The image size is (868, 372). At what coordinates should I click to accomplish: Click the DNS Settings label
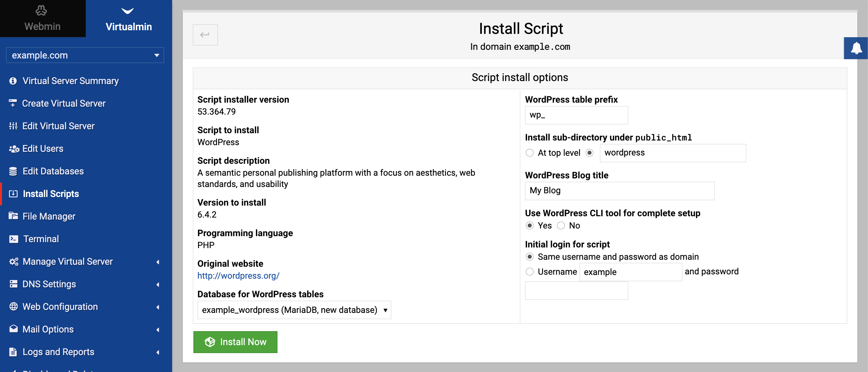click(49, 284)
